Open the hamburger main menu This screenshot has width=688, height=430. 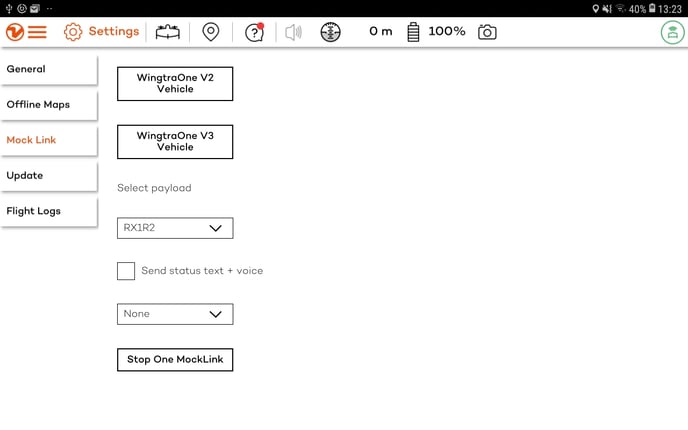pyautogui.click(x=37, y=32)
